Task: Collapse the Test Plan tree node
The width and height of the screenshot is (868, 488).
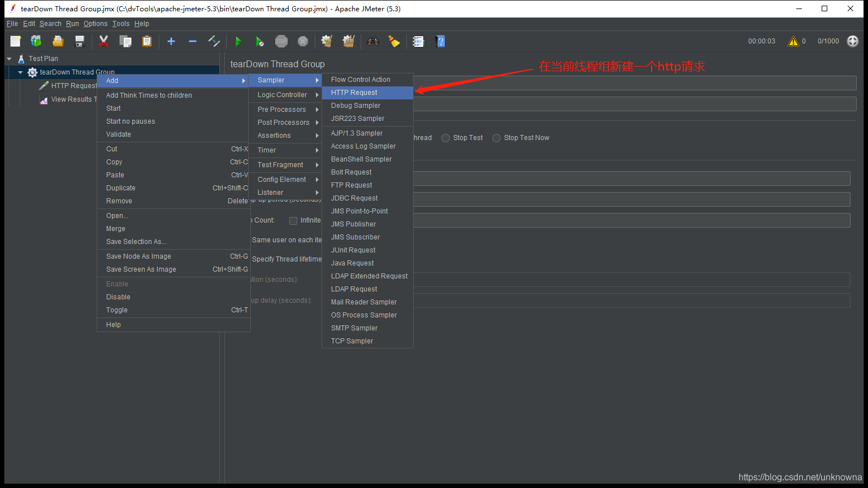Action: point(9,59)
